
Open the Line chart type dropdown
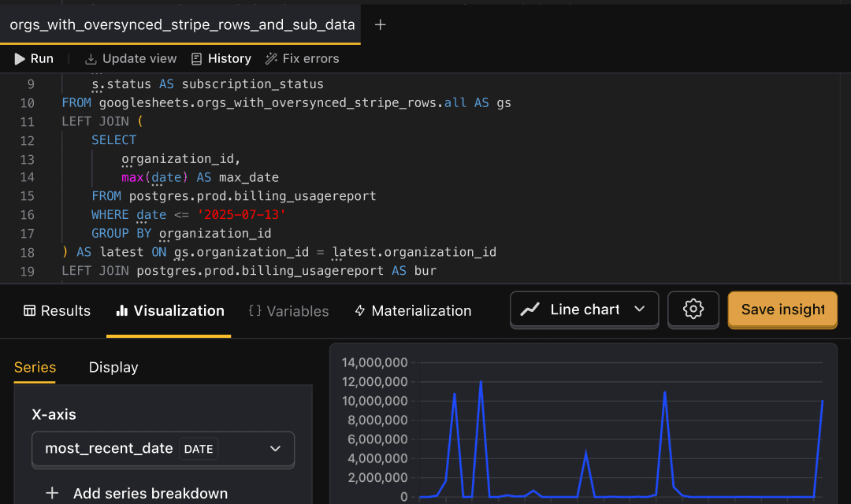click(584, 309)
